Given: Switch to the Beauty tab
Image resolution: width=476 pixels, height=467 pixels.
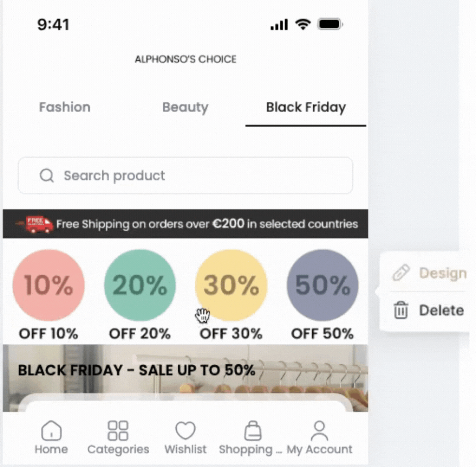Looking at the screenshot, I should [x=185, y=107].
